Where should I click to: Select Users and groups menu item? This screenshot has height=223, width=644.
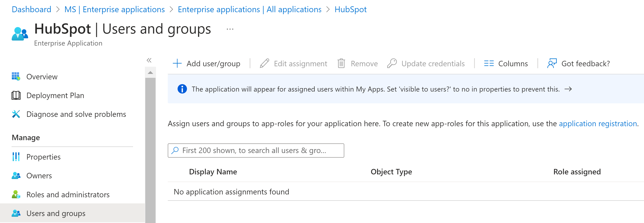pyautogui.click(x=72, y=213)
